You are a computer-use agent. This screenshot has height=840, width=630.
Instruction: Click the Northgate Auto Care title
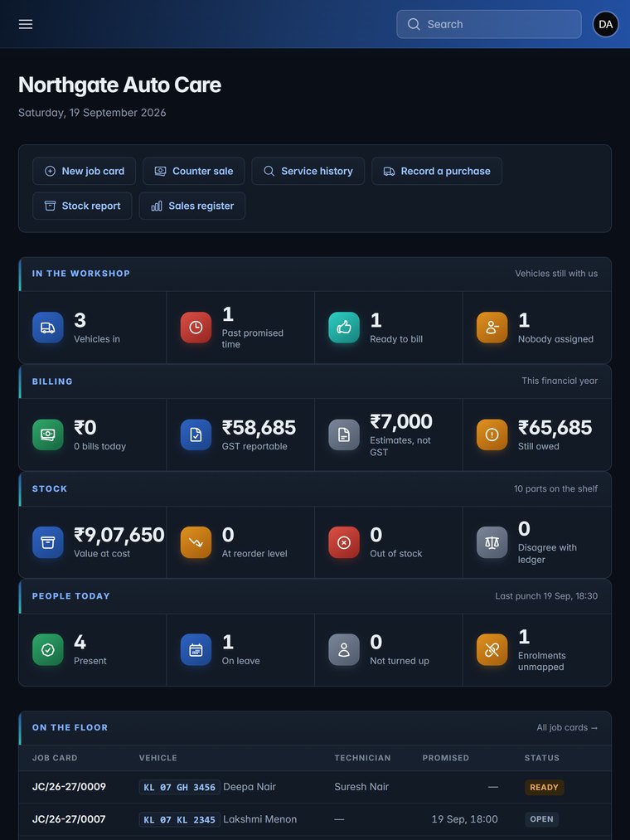click(x=119, y=85)
